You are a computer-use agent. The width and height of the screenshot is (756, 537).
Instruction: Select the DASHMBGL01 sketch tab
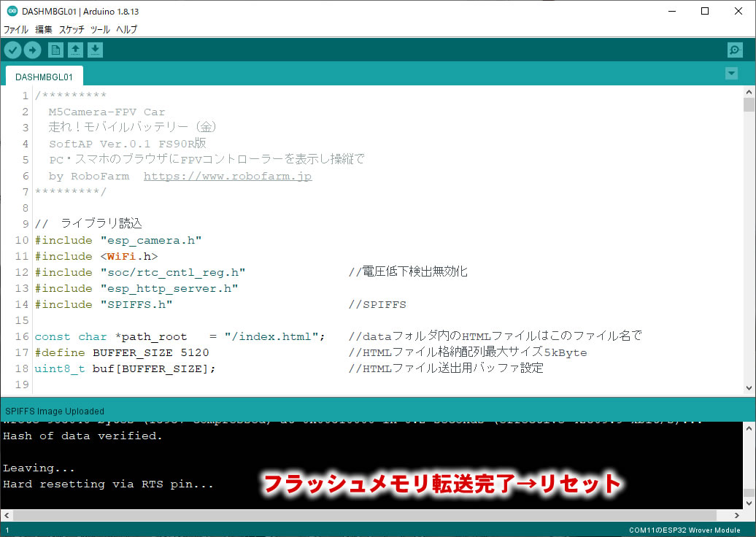[x=44, y=77]
